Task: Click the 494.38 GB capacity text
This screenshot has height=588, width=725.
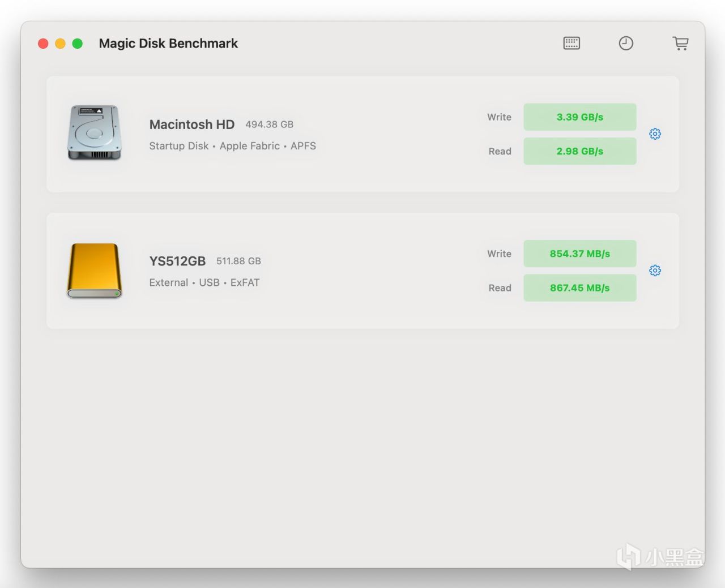Action: 270,125
